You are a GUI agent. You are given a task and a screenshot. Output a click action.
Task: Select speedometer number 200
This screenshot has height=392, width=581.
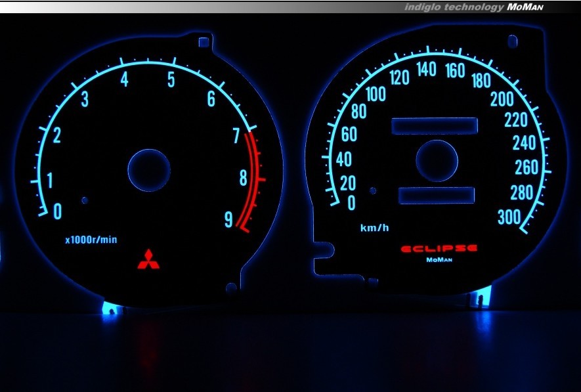point(502,99)
